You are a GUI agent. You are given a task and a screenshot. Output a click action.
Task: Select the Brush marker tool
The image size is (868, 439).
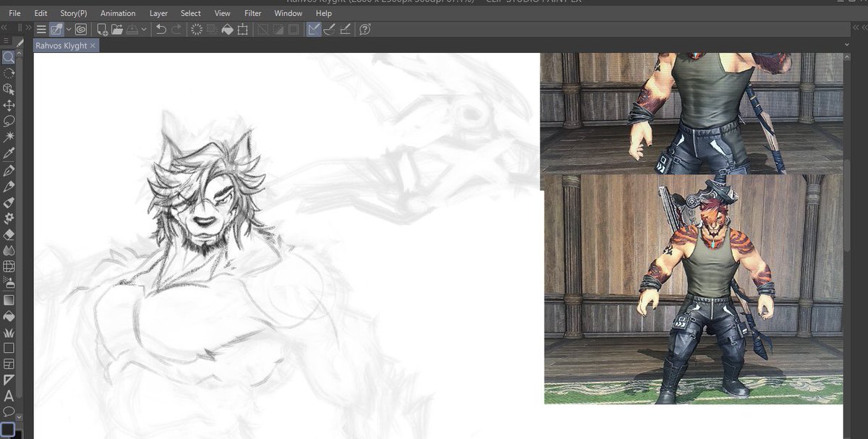(9, 203)
